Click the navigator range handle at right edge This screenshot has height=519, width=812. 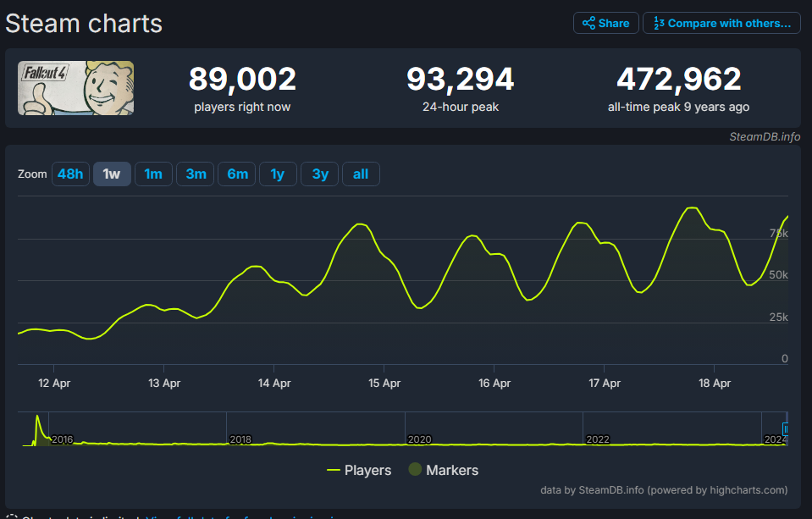point(785,429)
